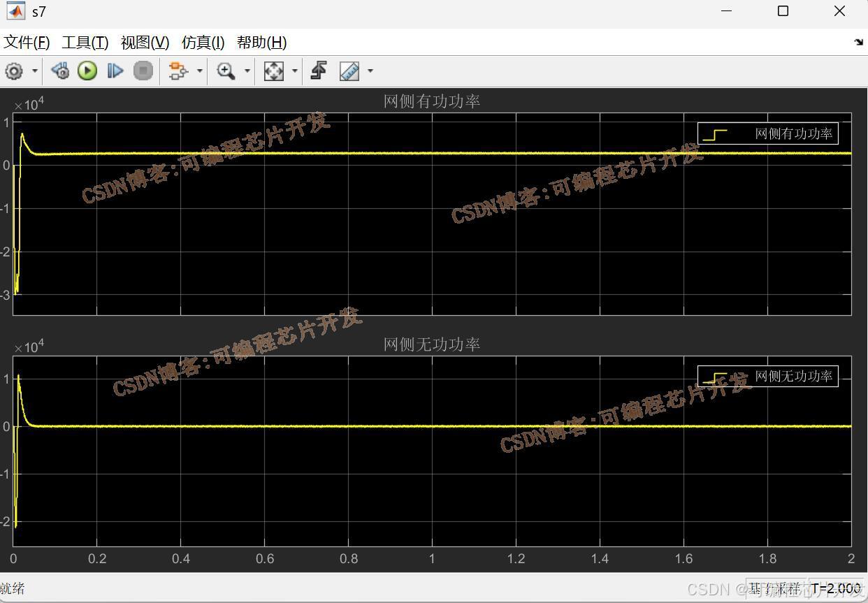Screen dimensions: 868x603
Task: Click the 就绪 status text
Action: tap(13, 588)
